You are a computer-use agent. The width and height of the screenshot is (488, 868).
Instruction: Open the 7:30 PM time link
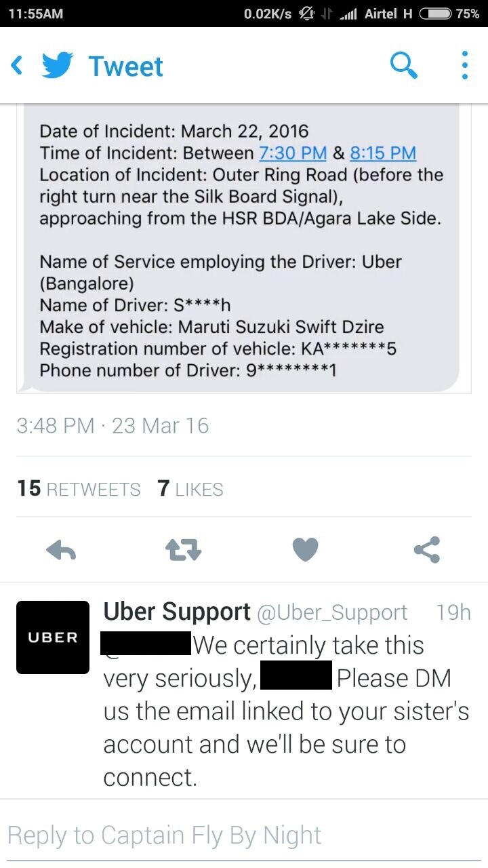tap(293, 153)
